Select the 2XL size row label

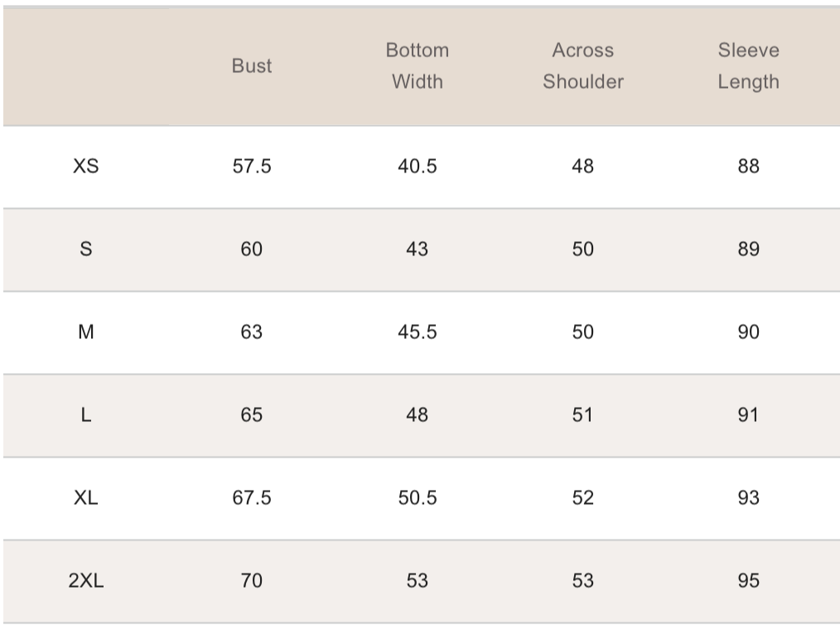pos(86,580)
